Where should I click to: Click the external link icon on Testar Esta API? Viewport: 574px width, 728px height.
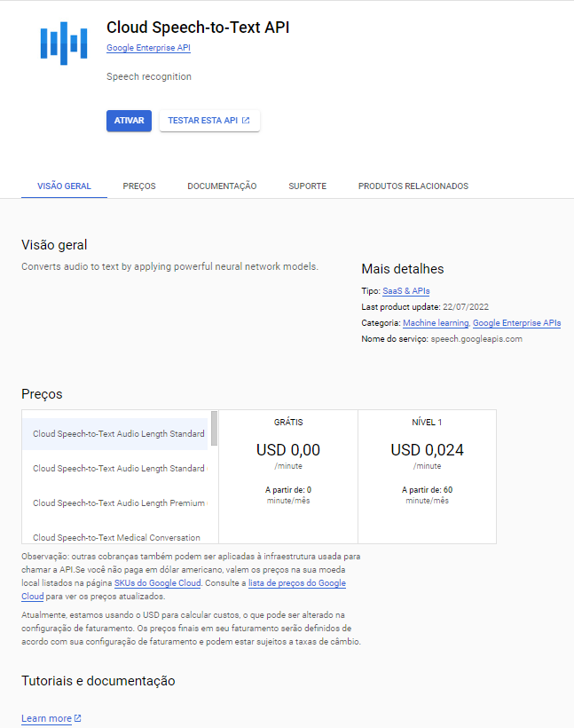pyautogui.click(x=246, y=120)
